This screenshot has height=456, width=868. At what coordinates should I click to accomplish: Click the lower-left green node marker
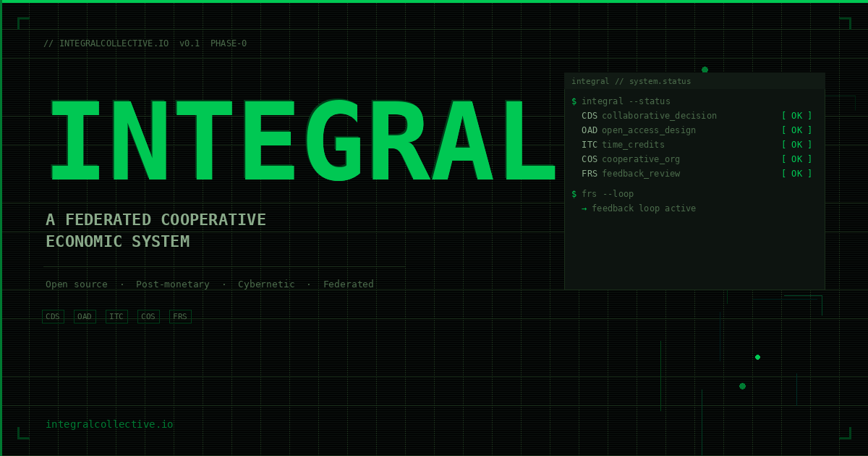tap(742, 386)
